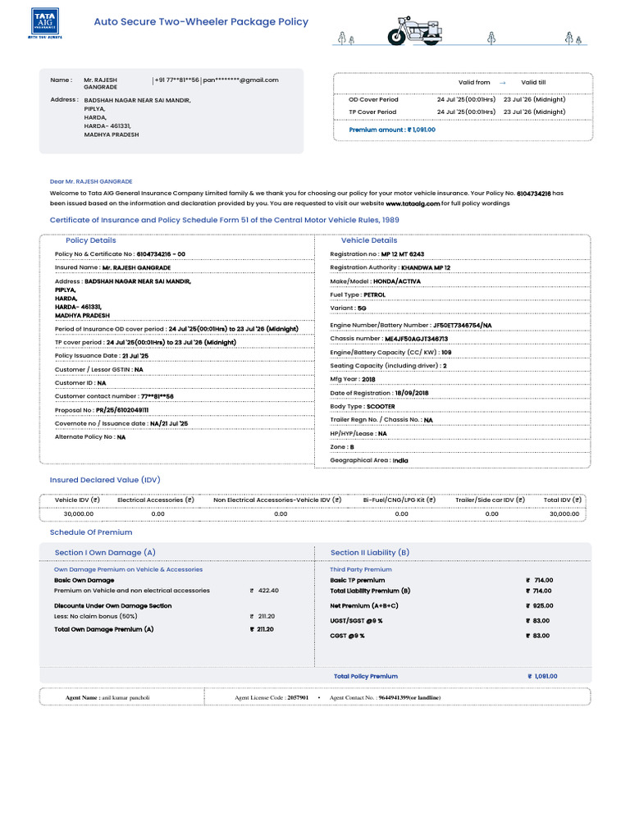
Task: Click the Total Policy Premium label
Action: [x=366, y=677]
